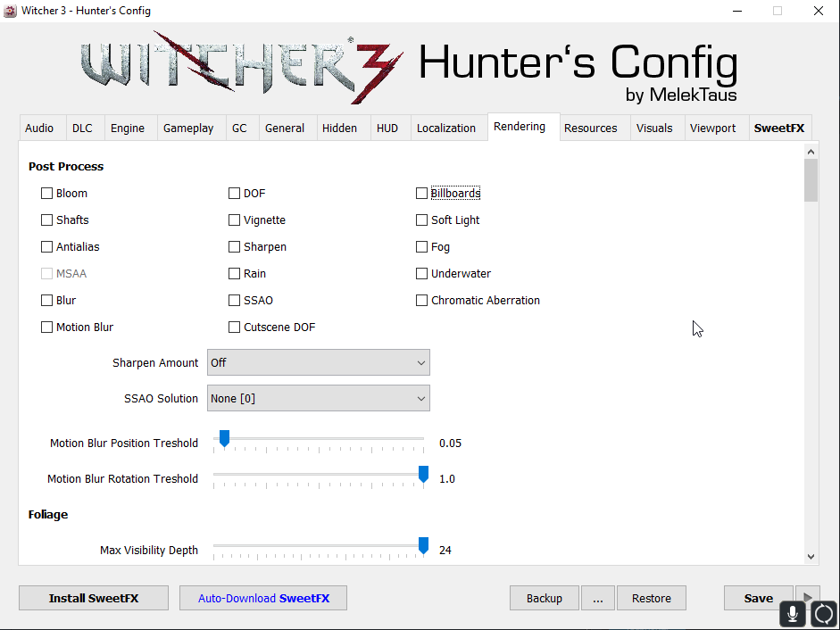The image size is (840, 630).
Task: Enable the DOF checkbox
Action: point(234,194)
